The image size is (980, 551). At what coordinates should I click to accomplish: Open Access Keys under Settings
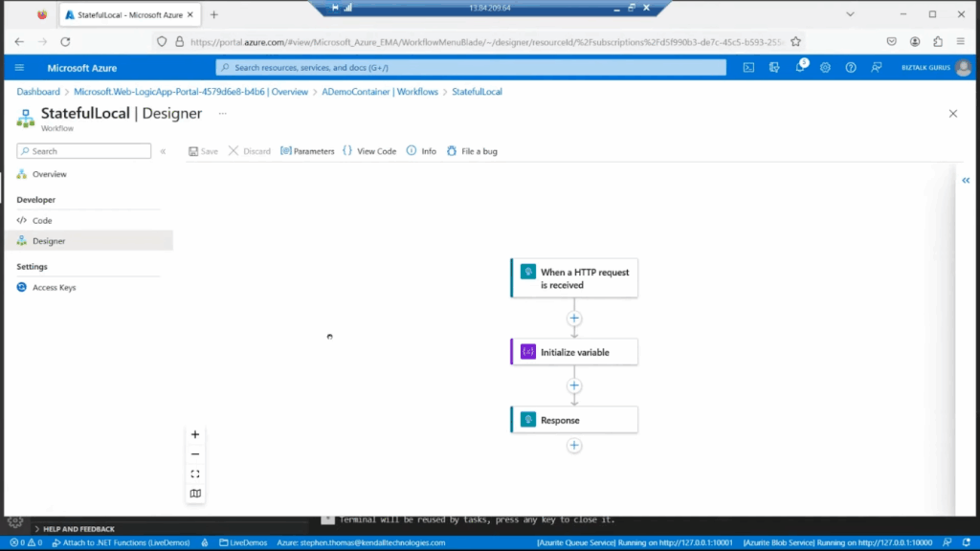point(54,287)
